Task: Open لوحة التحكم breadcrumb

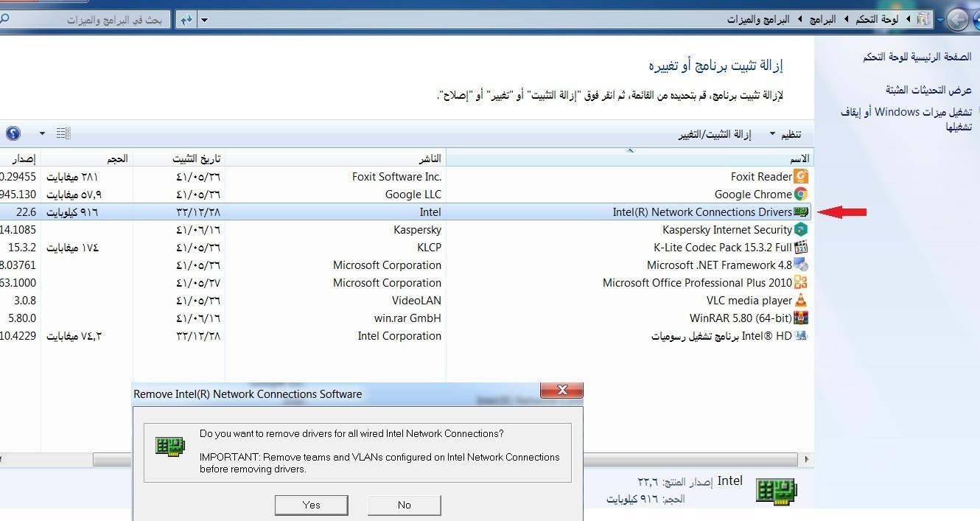Action: point(877,19)
